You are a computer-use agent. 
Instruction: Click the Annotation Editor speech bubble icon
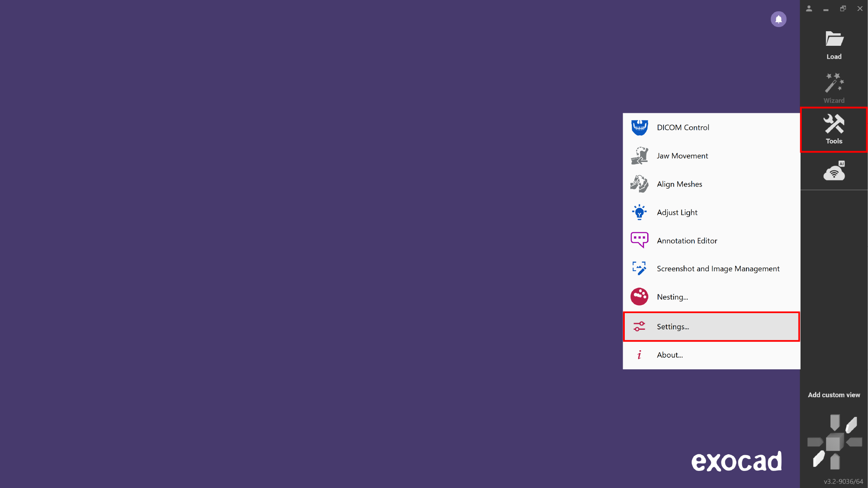tap(639, 240)
